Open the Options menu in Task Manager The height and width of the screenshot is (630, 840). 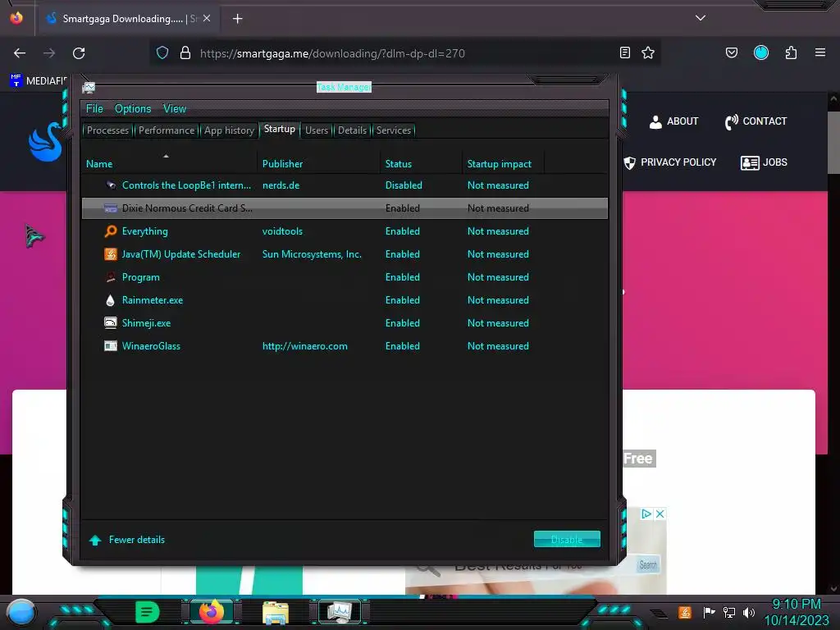[x=133, y=109]
